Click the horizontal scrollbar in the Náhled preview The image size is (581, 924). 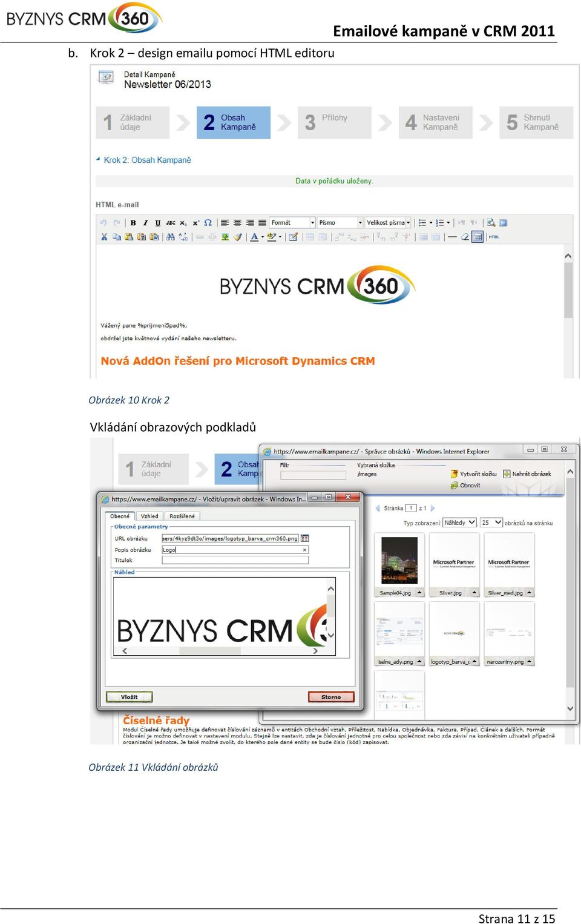(220, 651)
